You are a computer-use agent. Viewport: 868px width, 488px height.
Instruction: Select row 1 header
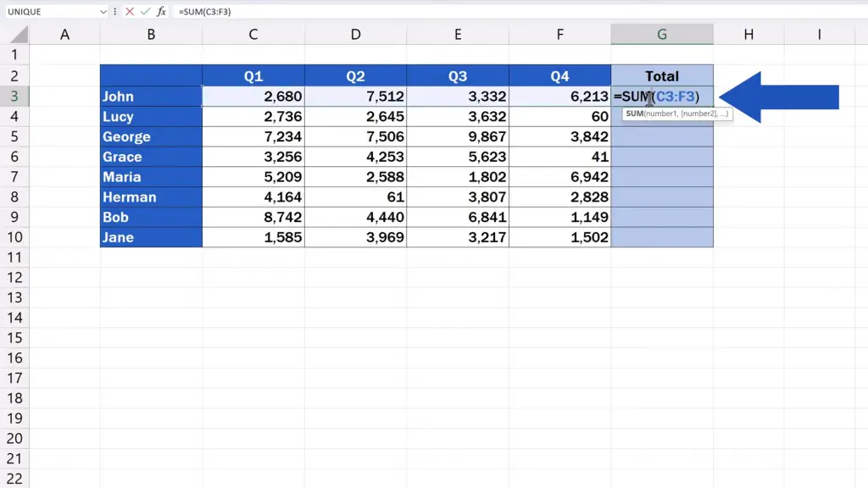(14, 55)
